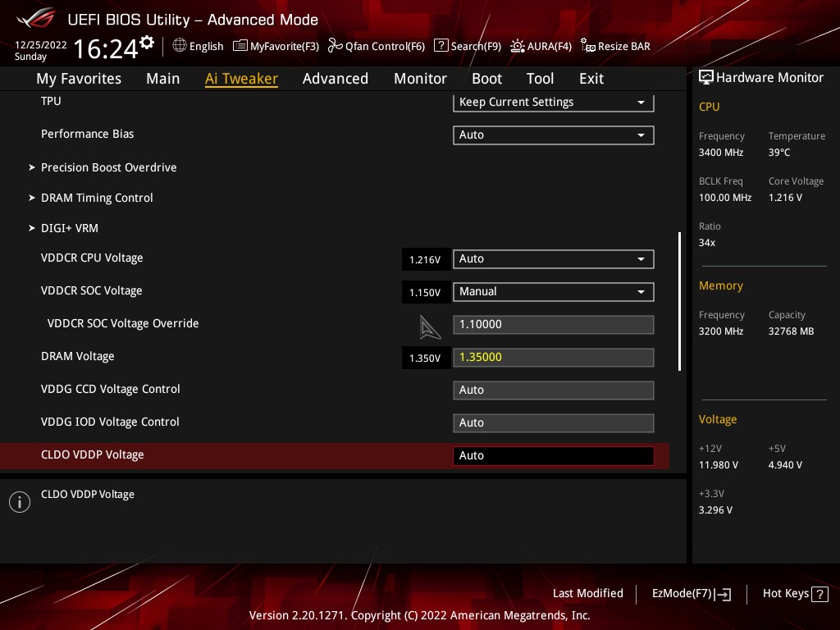The width and height of the screenshot is (840, 630).
Task: Click Last Modified button
Action: pos(587,593)
